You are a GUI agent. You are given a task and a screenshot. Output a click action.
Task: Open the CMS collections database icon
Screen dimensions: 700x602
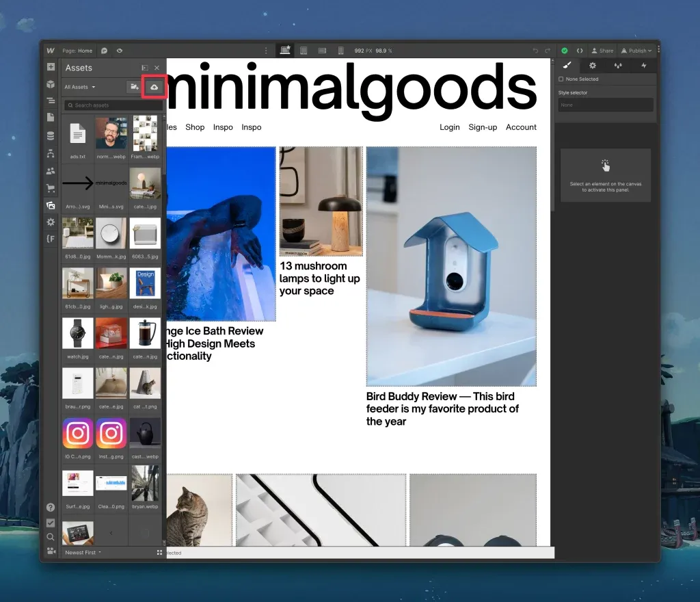(x=51, y=135)
